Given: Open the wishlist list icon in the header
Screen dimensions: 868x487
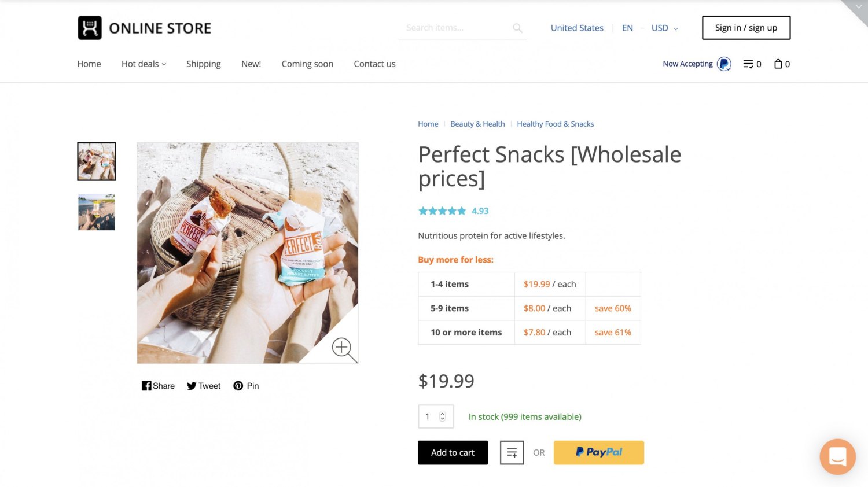Looking at the screenshot, I should [748, 64].
